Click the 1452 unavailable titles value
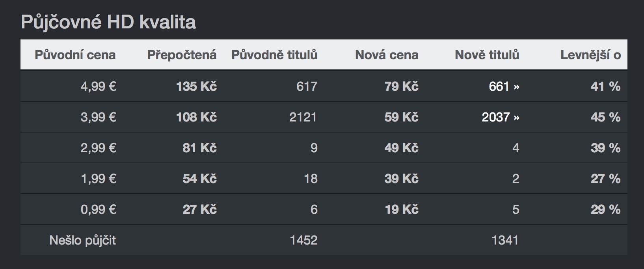This screenshot has height=269, width=644. click(303, 240)
